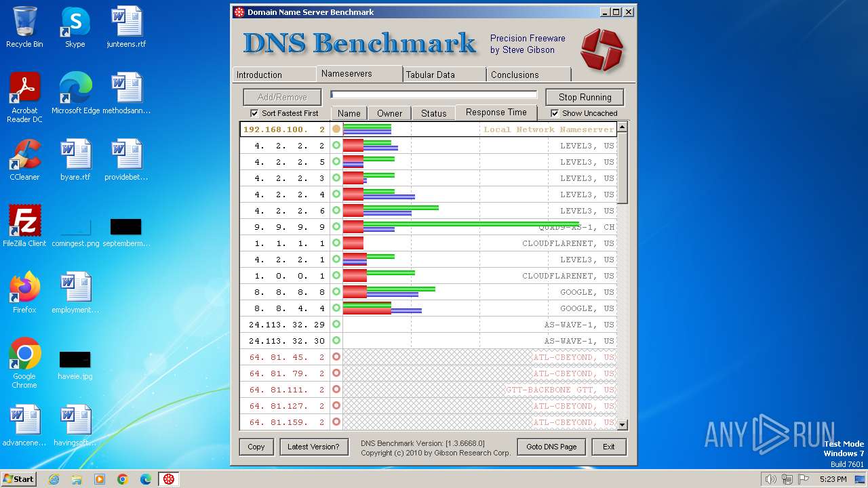Select the 8.8.8.8 GOOGLE row
The image size is (868, 488).
428,292
